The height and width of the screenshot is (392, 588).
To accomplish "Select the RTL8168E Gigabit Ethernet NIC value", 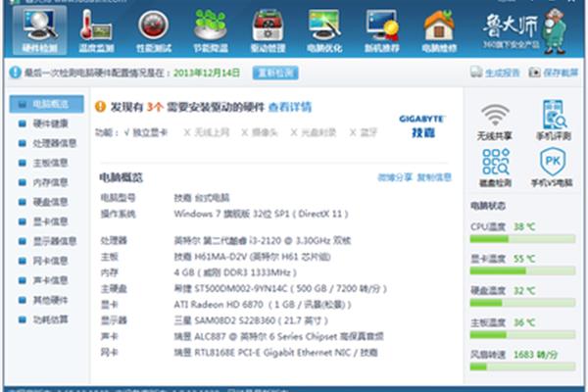I will click(x=275, y=352).
